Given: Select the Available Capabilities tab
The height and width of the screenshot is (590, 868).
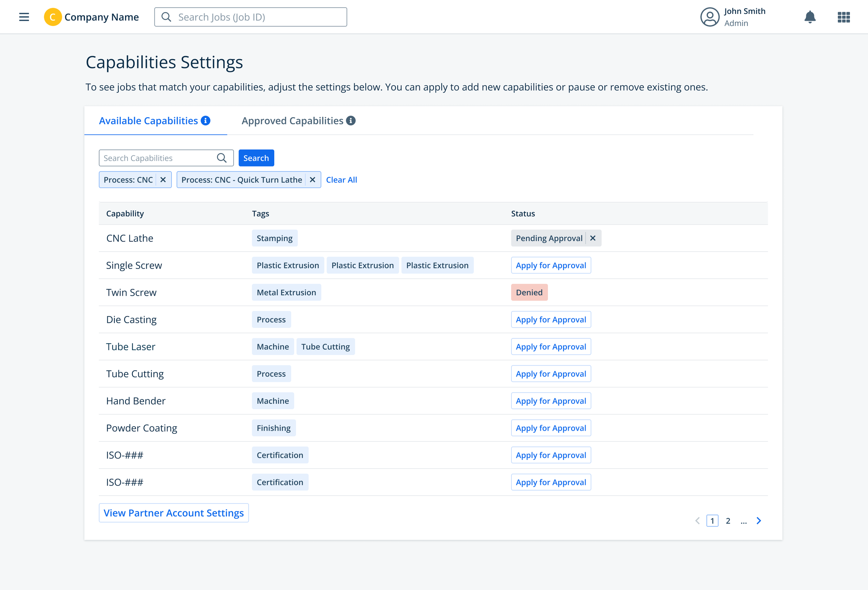Looking at the screenshot, I should [148, 121].
